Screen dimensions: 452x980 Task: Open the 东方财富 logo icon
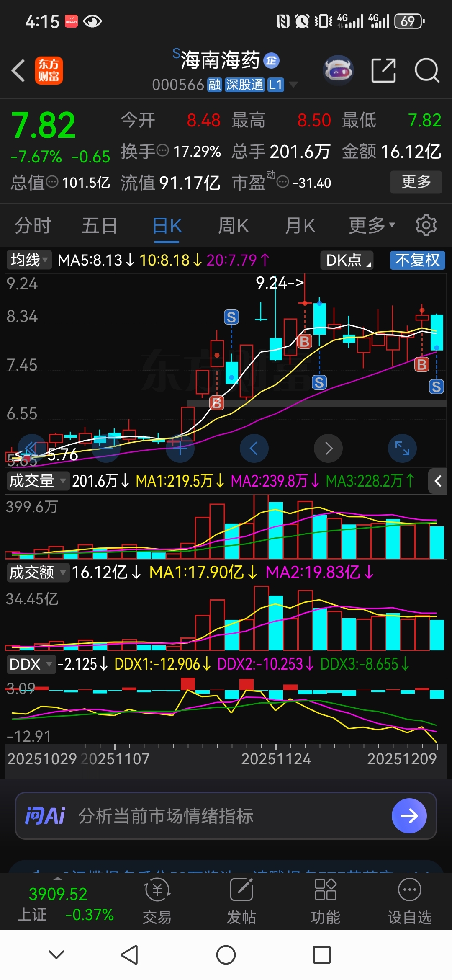tap(49, 70)
